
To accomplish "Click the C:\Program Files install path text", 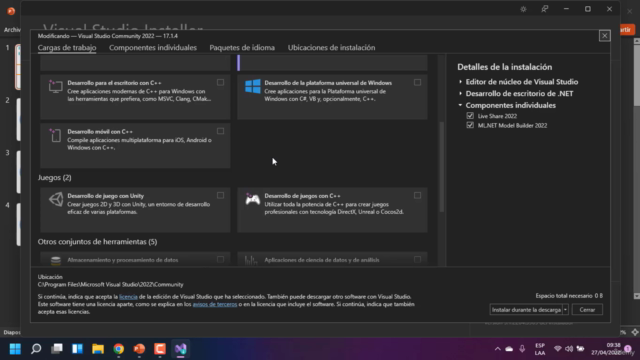I will tap(111, 284).
